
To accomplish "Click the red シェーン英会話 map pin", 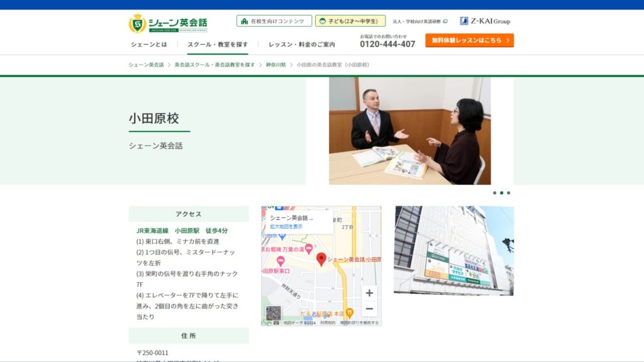I will click(x=321, y=259).
